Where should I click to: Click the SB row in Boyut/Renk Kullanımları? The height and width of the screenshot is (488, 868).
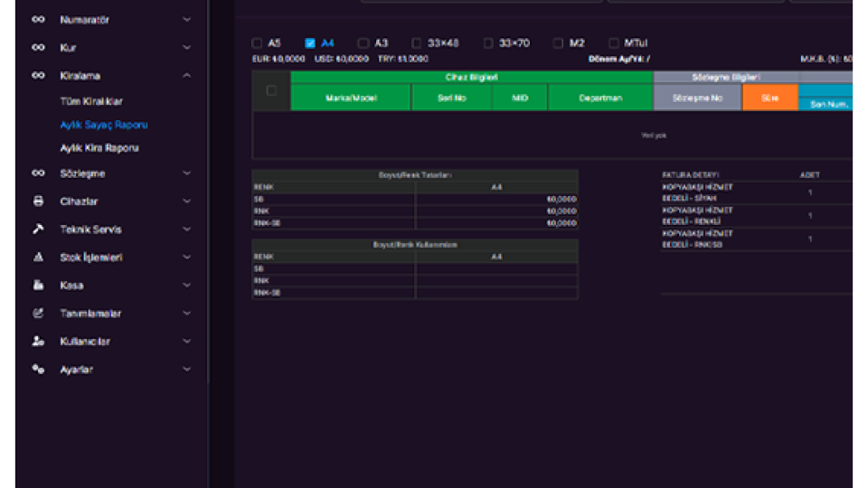(x=415, y=268)
